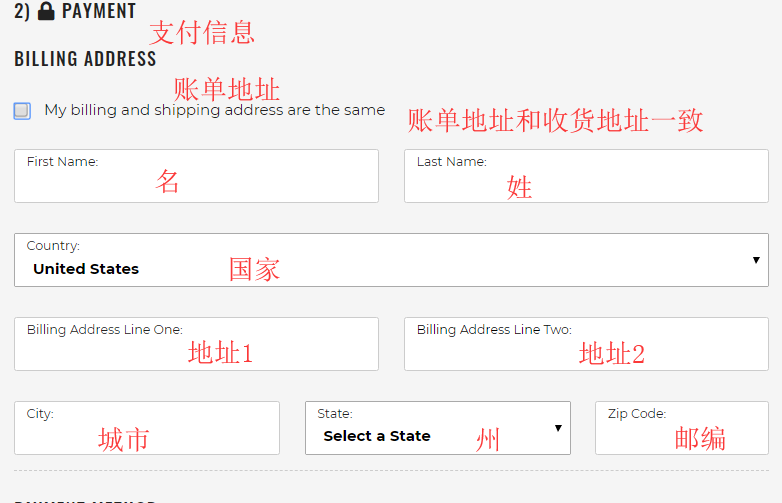The image size is (782, 503).
Task: Click the red 支付信息 annotation
Action: (202, 32)
